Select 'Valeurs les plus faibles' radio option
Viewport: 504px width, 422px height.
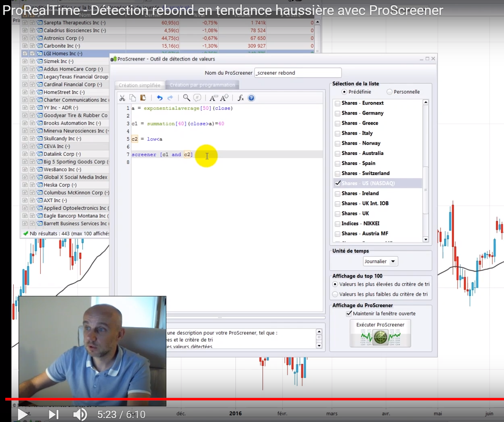click(x=335, y=294)
